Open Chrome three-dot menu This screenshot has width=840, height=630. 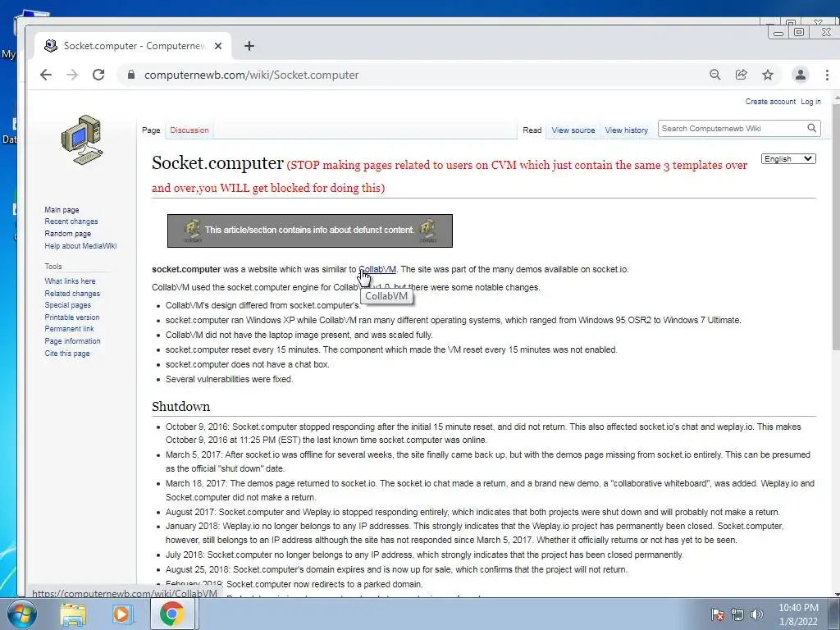tap(827, 75)
